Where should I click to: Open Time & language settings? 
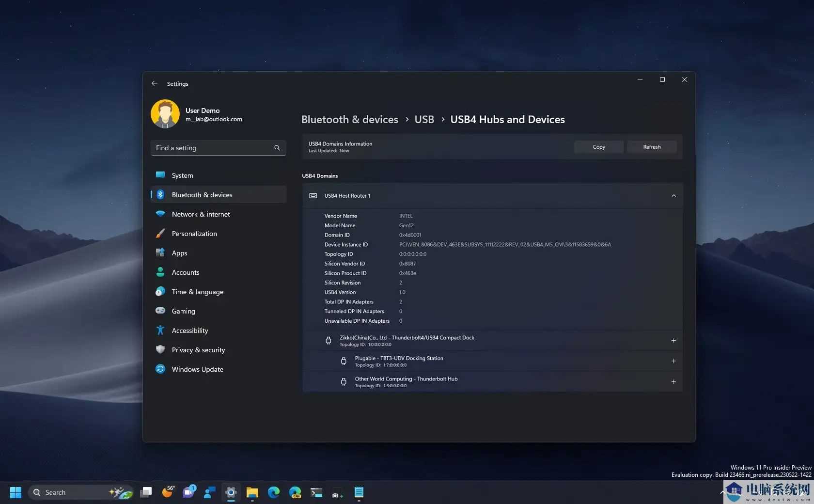(x=219, y=292)
